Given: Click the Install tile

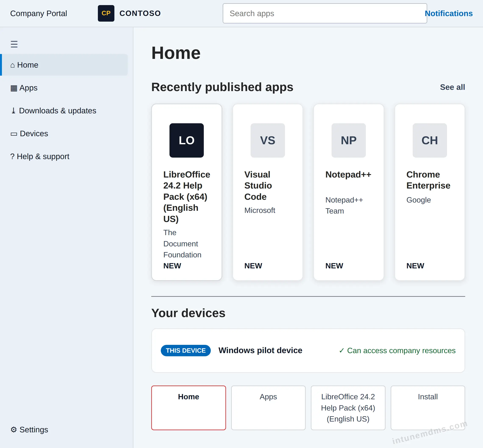Looking at the screenshot, I should (428, 408).
